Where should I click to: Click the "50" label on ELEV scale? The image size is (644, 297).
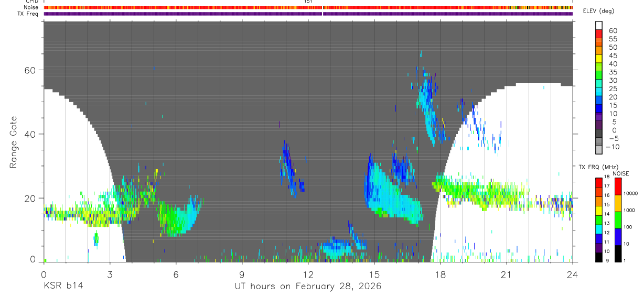613,47
